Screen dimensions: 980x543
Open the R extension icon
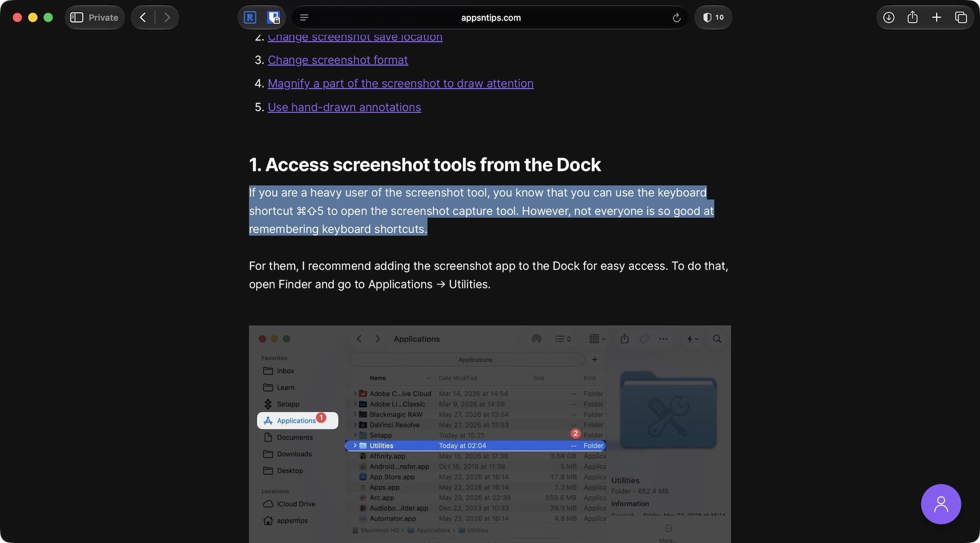250,17
